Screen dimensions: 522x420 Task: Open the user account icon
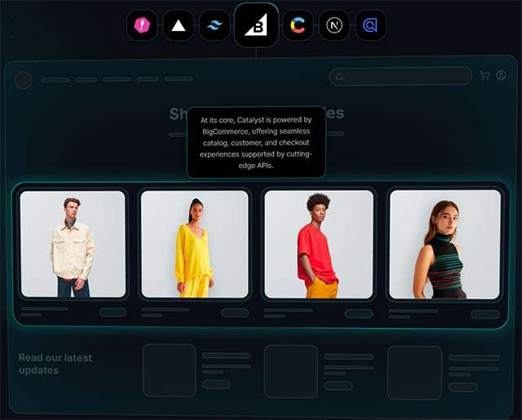tap(501, 76)
